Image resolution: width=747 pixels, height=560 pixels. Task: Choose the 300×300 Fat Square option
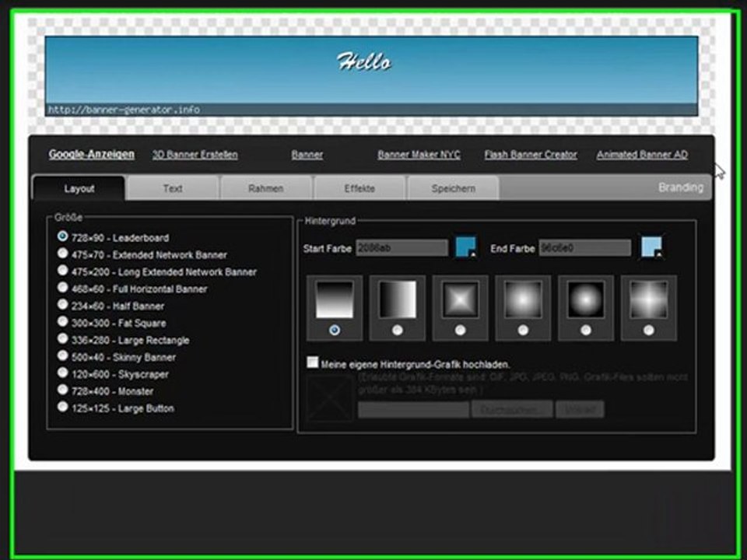[x=62, y=322]
